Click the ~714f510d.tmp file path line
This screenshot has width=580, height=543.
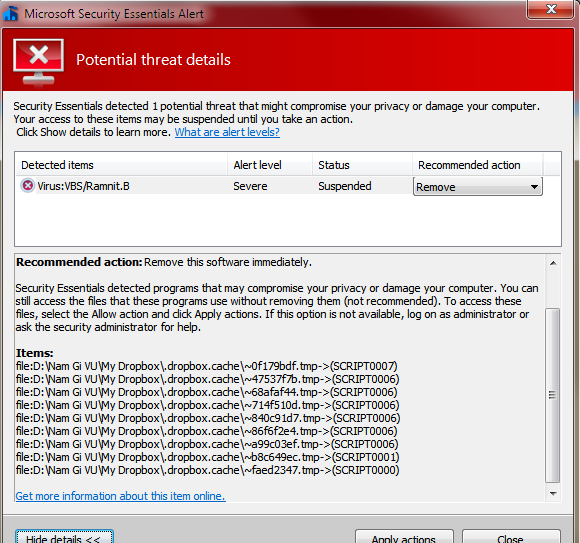pyautogui.click(x=208, y=405)
